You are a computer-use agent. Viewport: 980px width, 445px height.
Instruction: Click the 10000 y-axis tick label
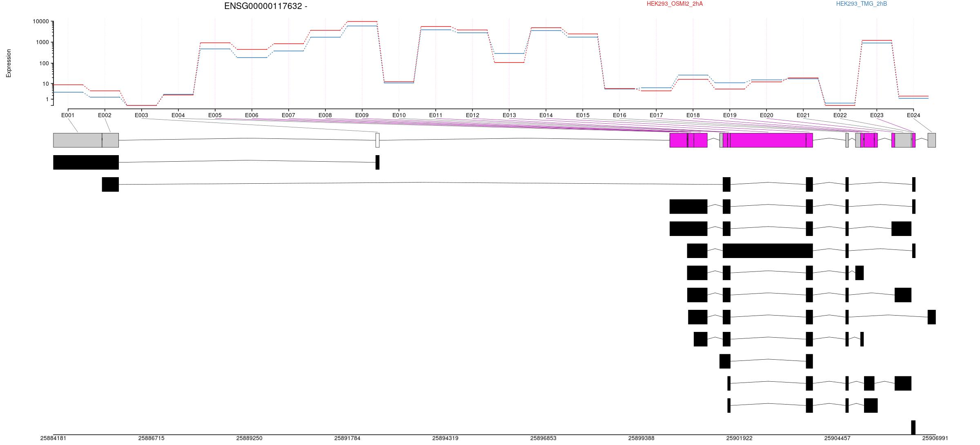(40, 22)
